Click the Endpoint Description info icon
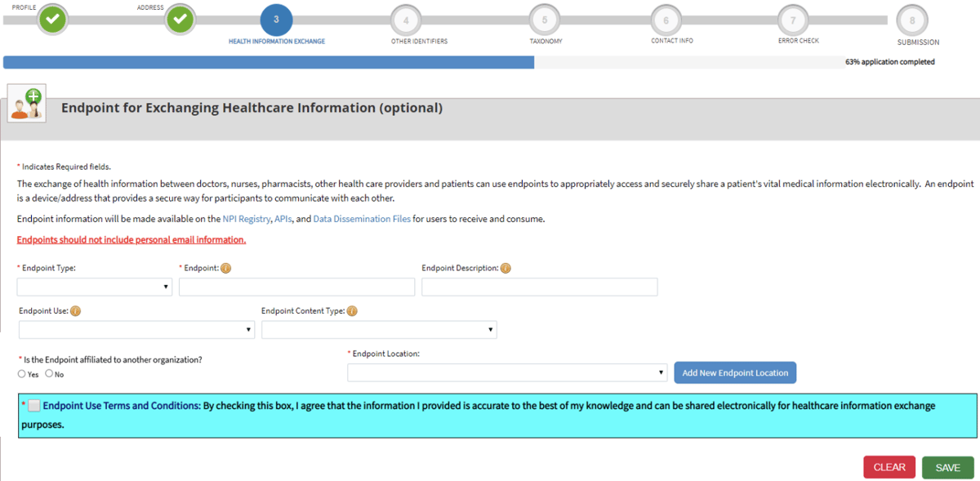 [x=506, y=267]
